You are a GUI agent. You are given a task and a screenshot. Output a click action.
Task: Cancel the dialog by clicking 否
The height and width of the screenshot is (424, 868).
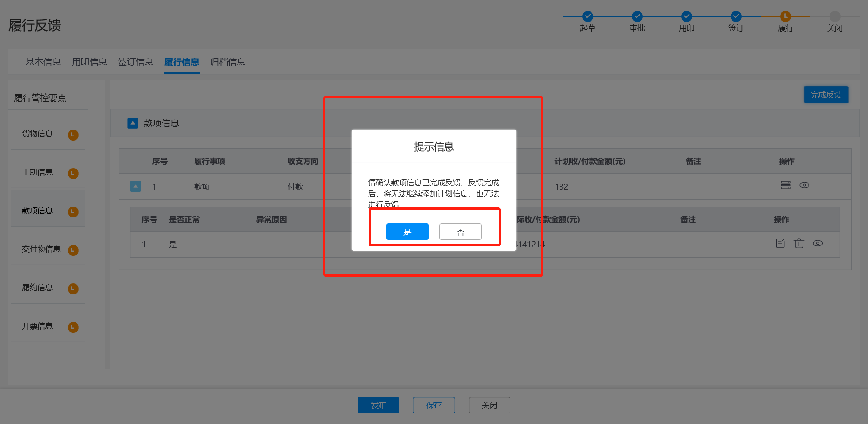pos(460,232)
